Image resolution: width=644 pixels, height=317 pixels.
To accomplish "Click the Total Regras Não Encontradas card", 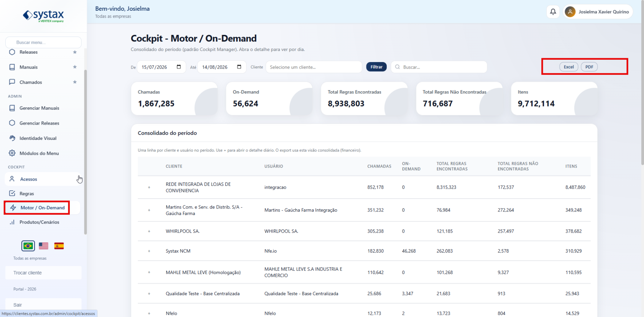I will (459, 99).
